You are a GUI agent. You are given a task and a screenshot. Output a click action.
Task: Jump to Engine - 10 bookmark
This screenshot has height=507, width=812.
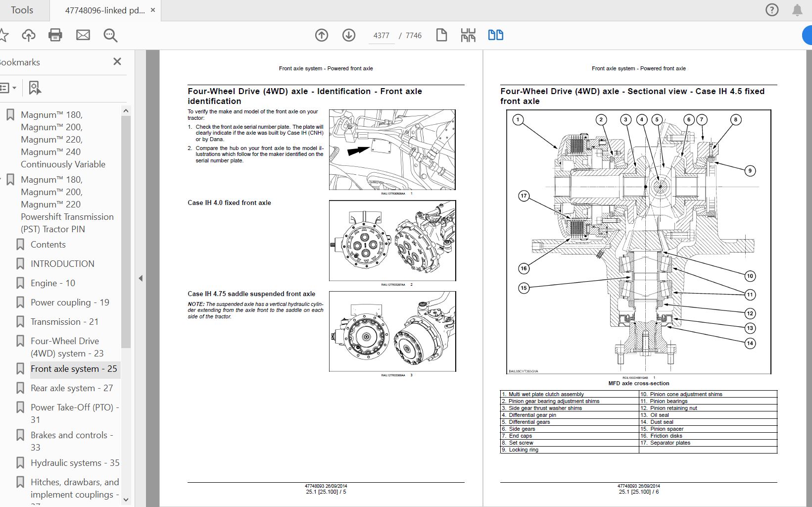click(x=53, y=283)
